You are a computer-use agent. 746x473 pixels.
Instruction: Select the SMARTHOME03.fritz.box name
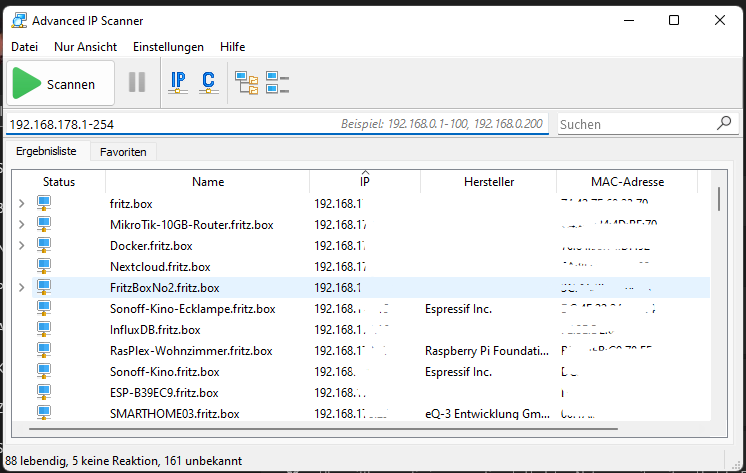(175, 413)
